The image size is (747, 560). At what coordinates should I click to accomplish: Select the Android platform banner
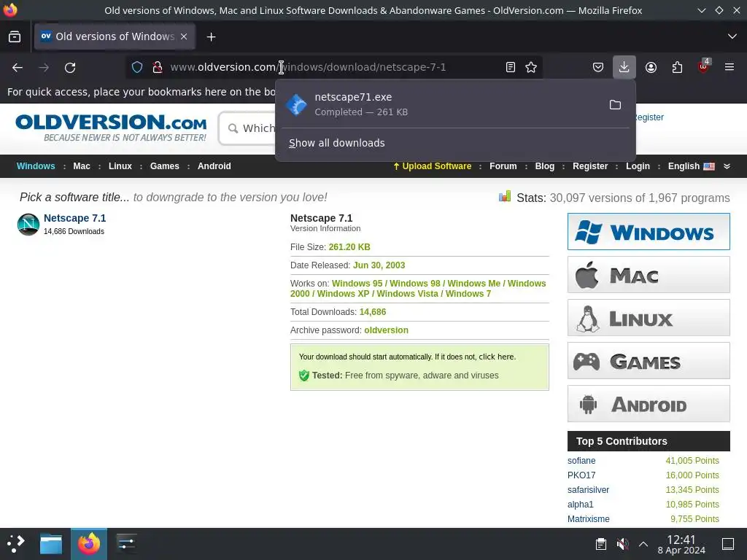click(x=649, y=404)
